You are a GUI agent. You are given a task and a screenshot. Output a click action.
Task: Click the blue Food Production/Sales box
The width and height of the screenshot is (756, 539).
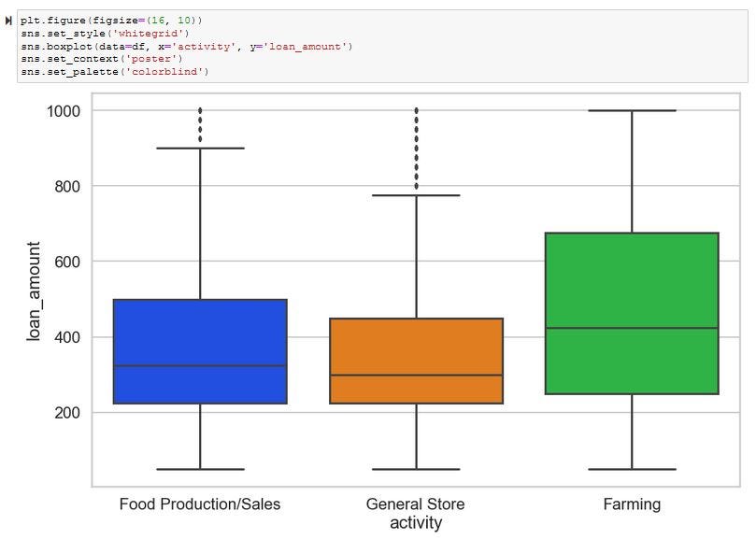(x=200, y=351)
